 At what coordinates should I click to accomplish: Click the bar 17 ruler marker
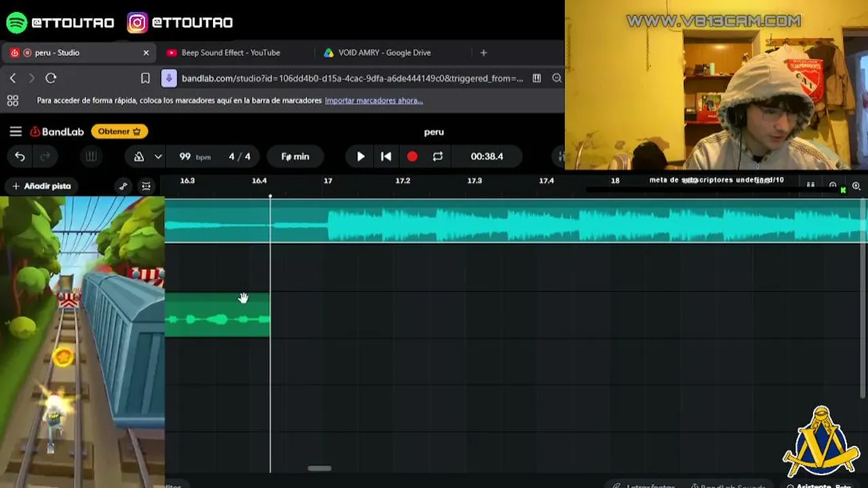tap(328, 181)
